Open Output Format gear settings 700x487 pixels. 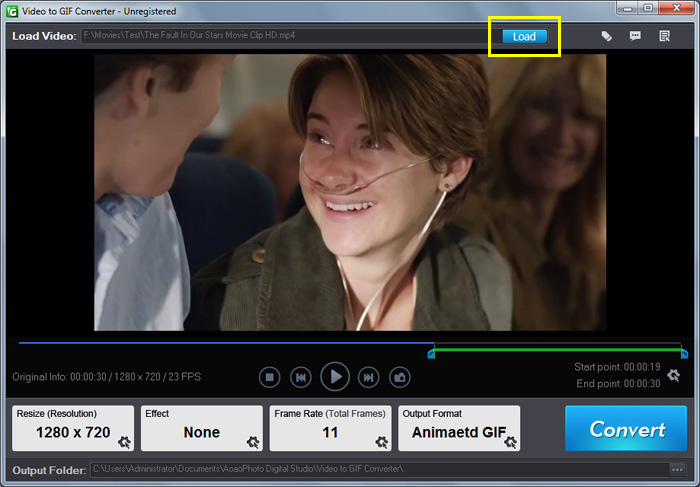[x=510, y=442]
